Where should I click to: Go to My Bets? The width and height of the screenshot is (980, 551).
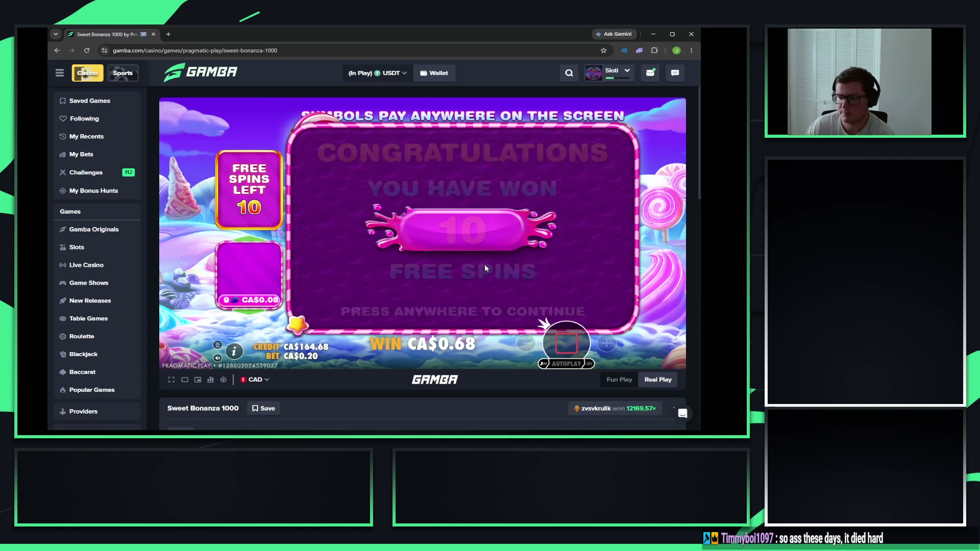click(97, 155)
